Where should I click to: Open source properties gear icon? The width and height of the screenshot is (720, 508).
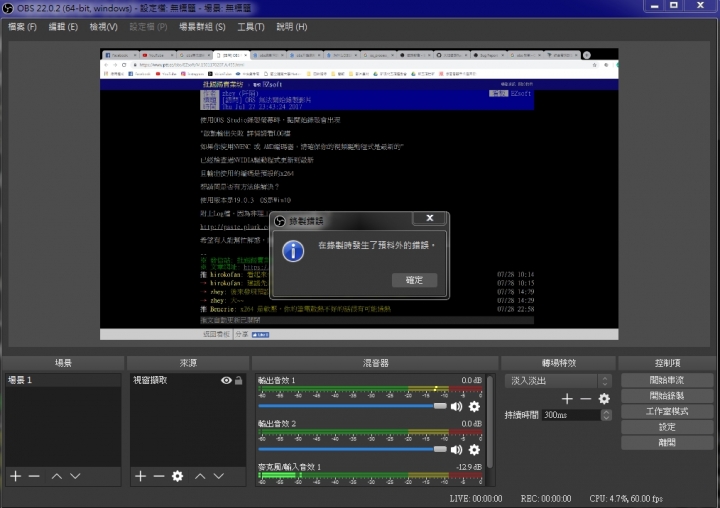[177, 476]
